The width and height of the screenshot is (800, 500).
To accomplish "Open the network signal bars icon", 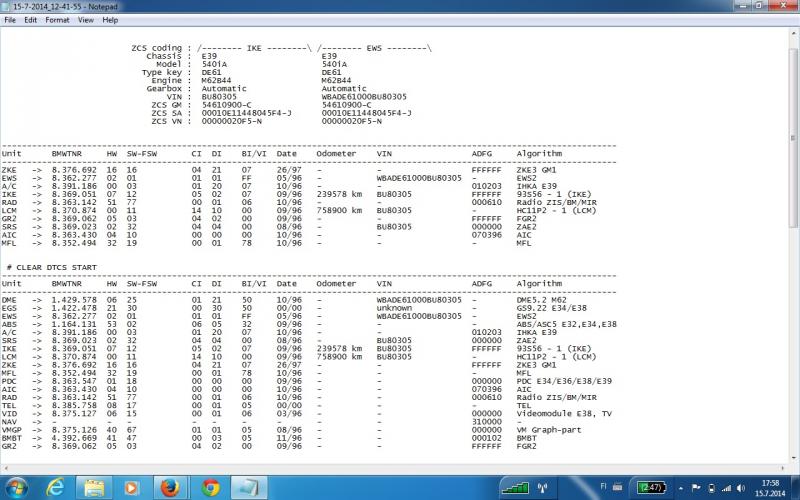I will coord(727,488).
